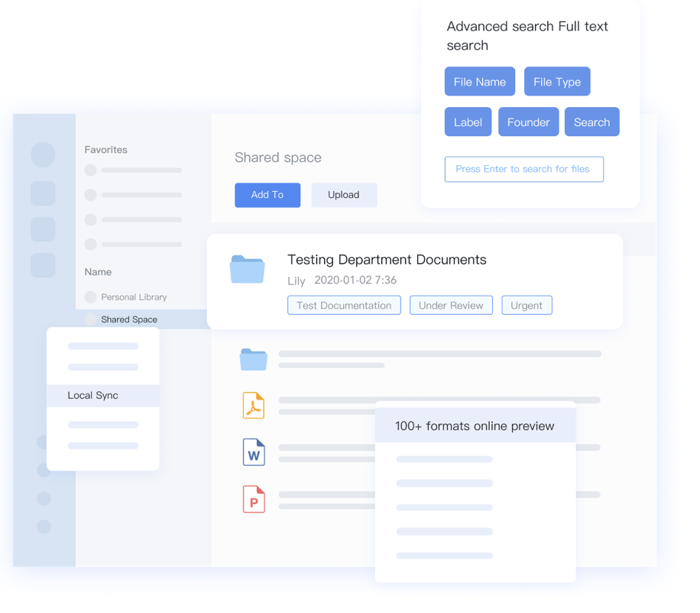
Task: Click the Favorites heading
Action: (105, 150)
